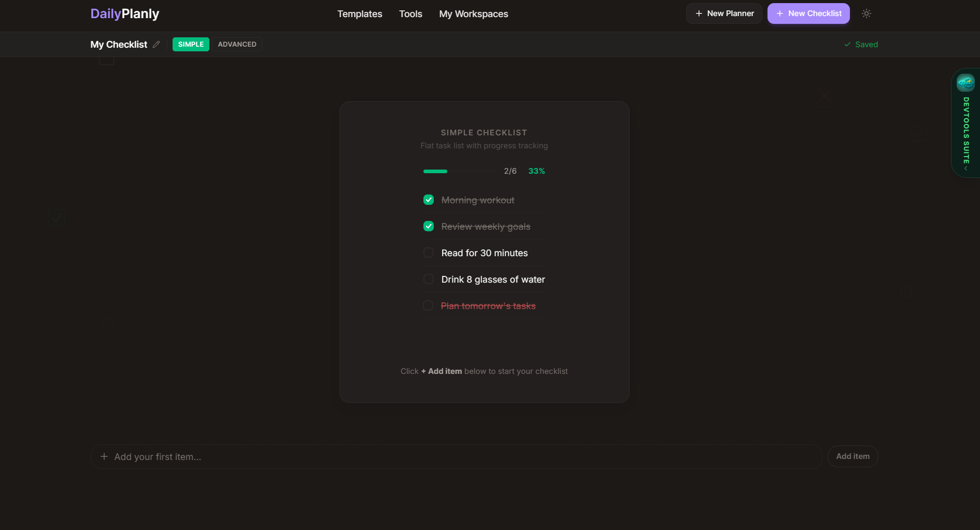Image resolution: width=980 pixels, height=530 pixels.
Task: Click the pencil icon to rename My Checklist
Action: pos(156,45)
